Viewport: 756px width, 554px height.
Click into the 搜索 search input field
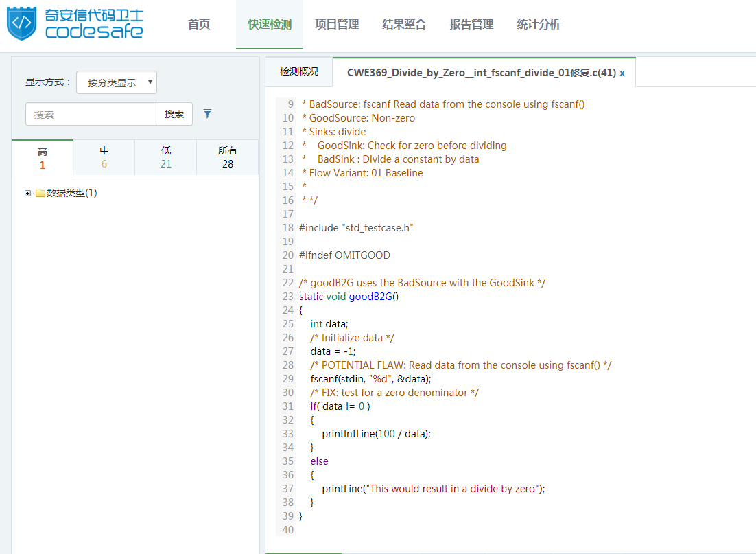point(91,114)
